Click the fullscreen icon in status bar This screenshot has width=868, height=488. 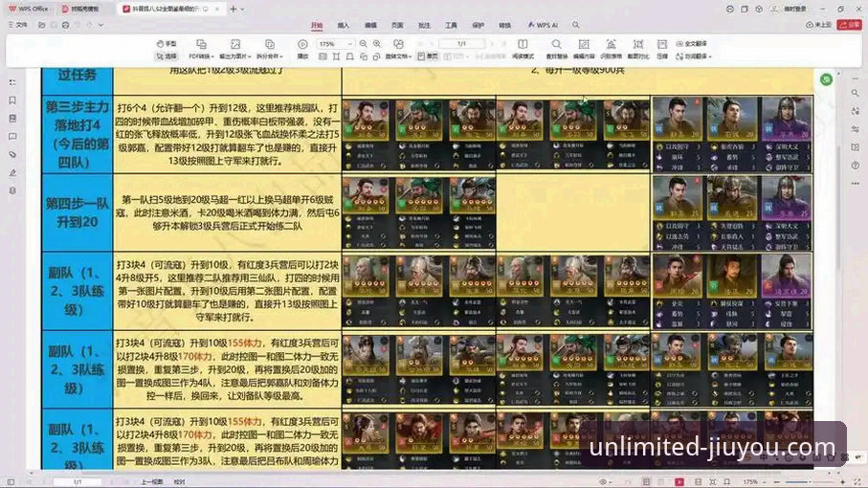coord(857,482)
